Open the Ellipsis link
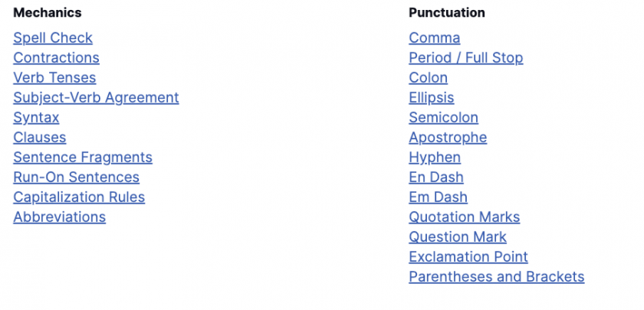The width and height of the screenshot is (644, 310). pyautogui.click(x=431, y=98)
